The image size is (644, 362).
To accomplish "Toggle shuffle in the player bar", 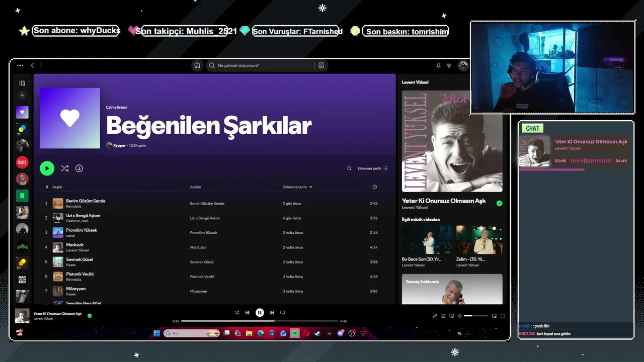I will (236, 313).
